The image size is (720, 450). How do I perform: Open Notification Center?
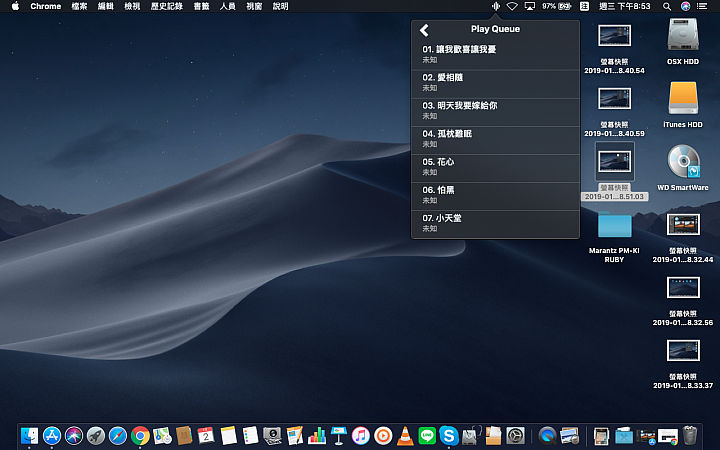tap(702, 6)
